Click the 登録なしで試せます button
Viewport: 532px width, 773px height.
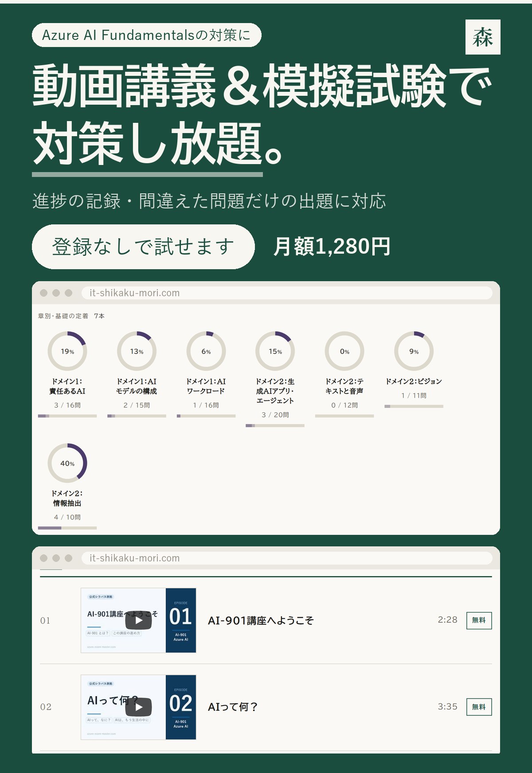[143, 247]
